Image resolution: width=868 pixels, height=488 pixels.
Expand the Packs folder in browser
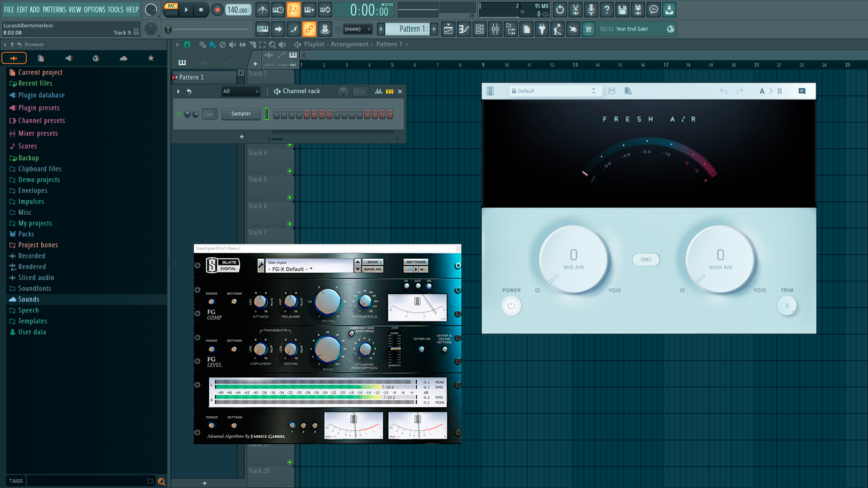tap(26, 234)
